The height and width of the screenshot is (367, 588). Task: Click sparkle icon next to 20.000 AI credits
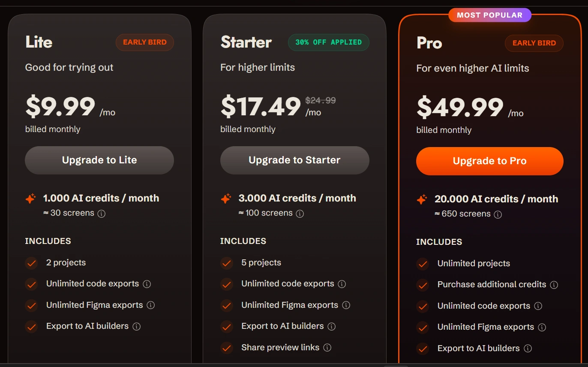pos(422,199)
